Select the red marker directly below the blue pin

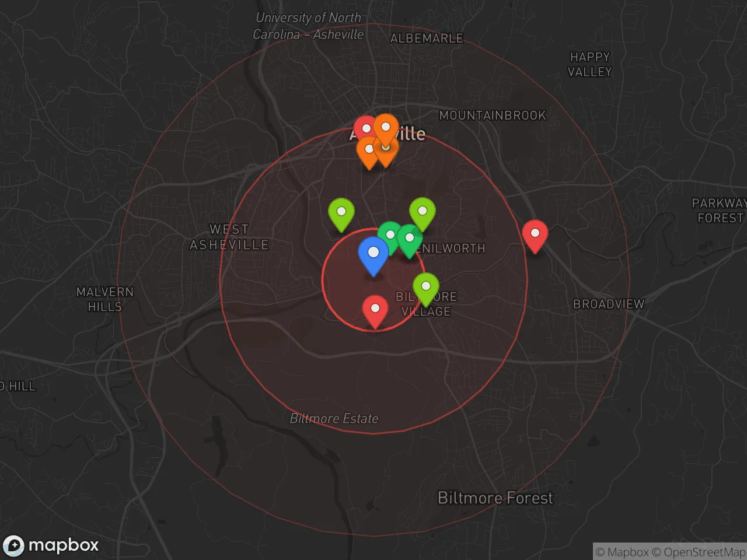(x=375, y=309)
